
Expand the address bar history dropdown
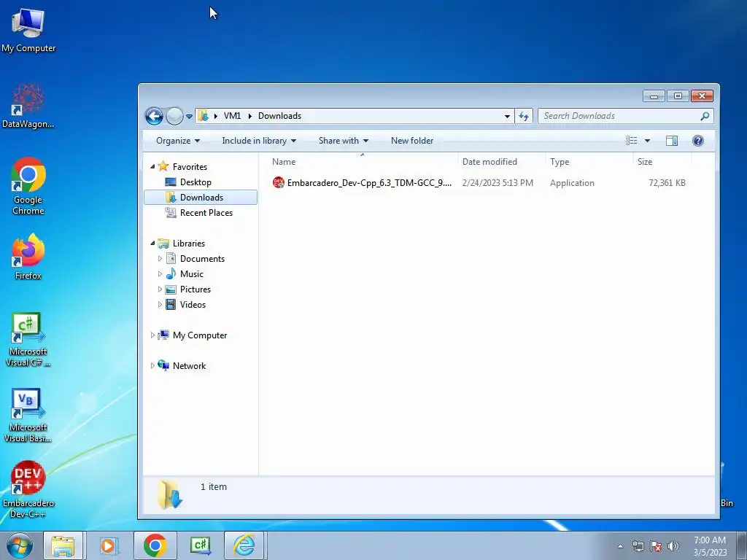[x=507, y=116]
